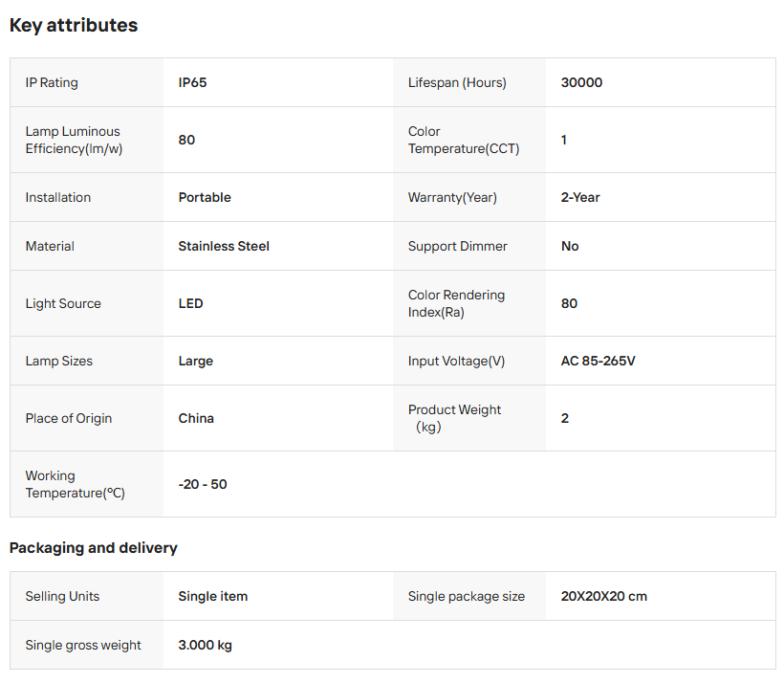Click the Large lamp size value
The image size is (784, 683).
tap(195, 361)
